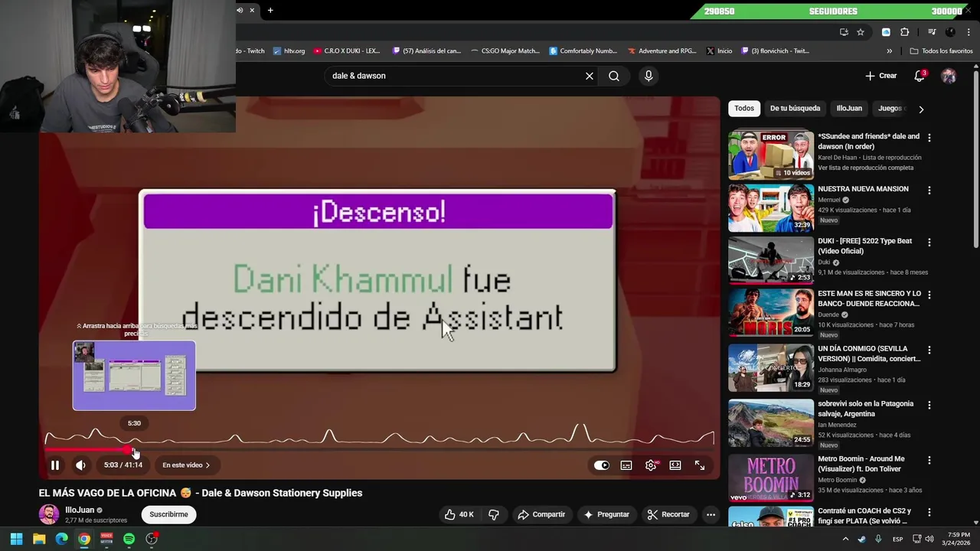Clear the search box with X
The height and width of the screenshot is (551, 980).
[x=590, y=76]
